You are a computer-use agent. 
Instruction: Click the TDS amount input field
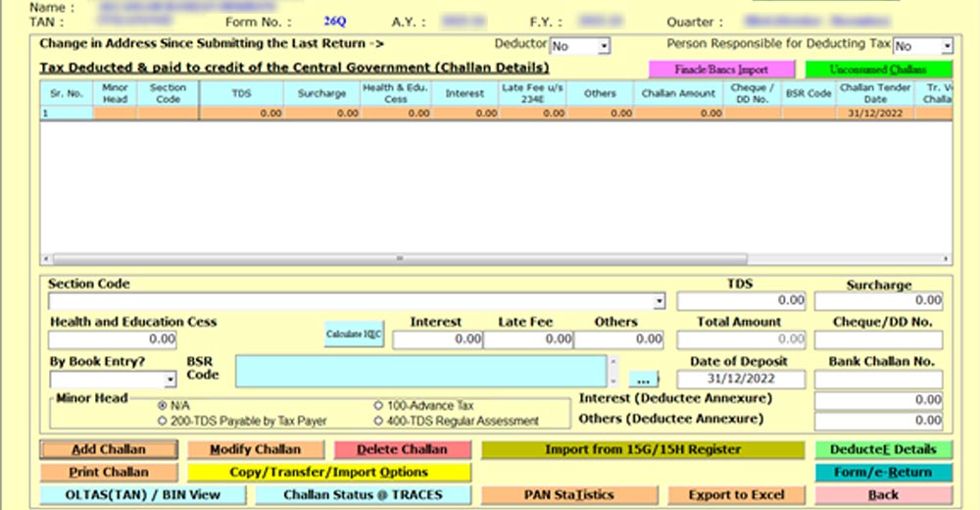point(741,301)
